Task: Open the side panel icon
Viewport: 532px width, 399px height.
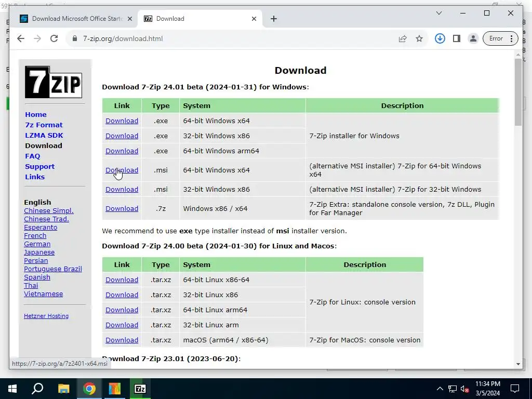Action: 457,38
